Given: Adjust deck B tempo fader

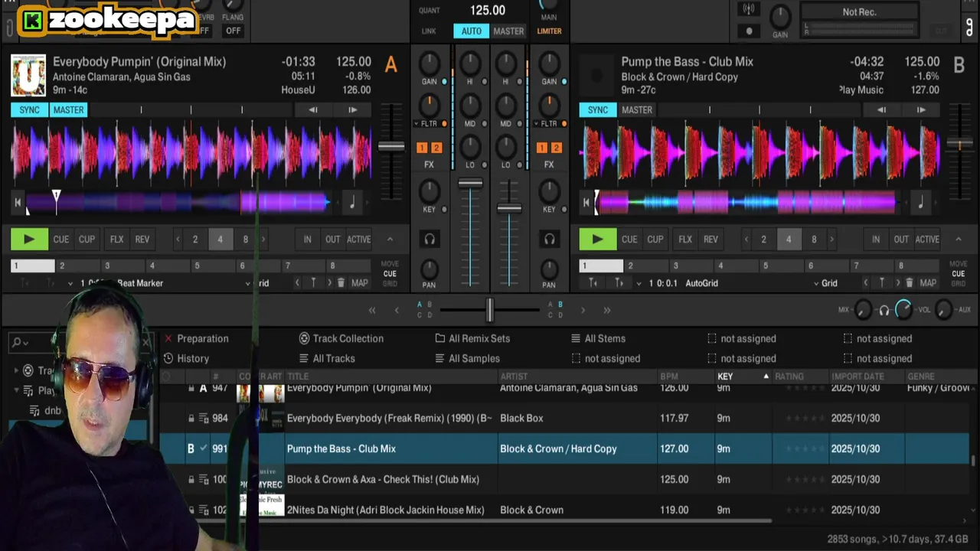Looking at the screenshot, I should click(x=959, y=144).
